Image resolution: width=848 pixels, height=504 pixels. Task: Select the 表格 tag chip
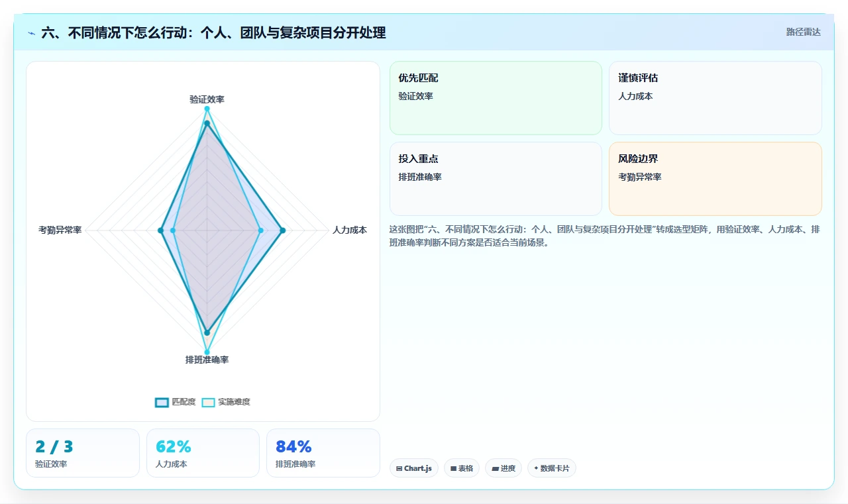tap(462, 468)
